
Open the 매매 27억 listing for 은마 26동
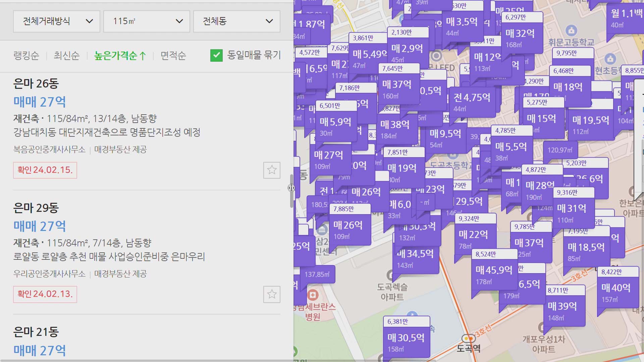[x=39, y=102]
